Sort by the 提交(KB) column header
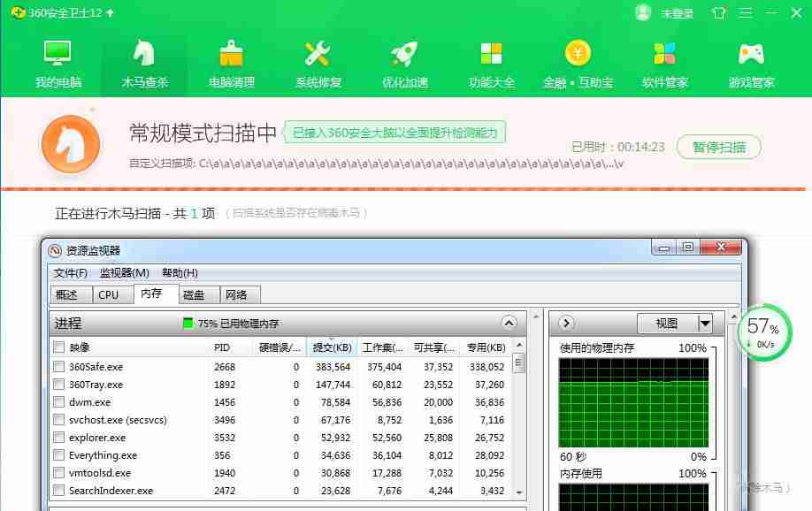Viewport: 812px width, 511px height. coord(332,347)
